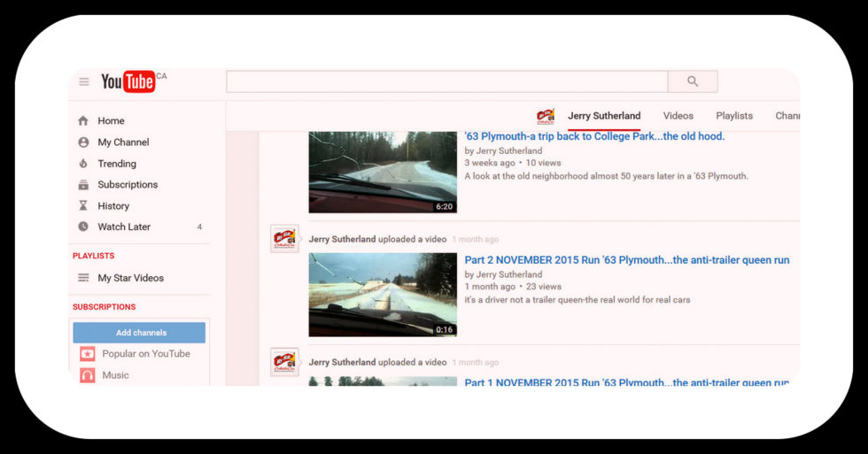Focus the YouTube search box

[446, 81]
